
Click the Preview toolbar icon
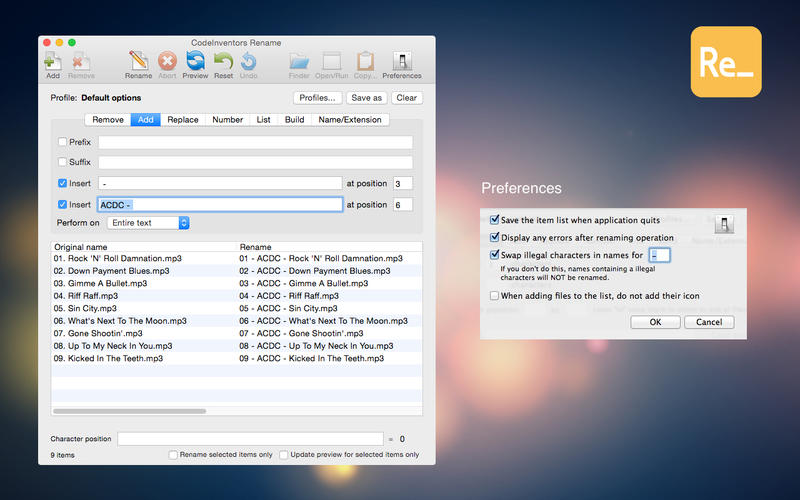click(196, 62)
